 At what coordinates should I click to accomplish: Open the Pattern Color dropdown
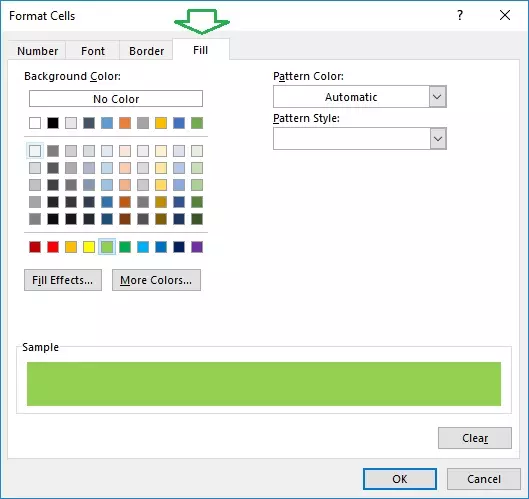pos(360,97)
